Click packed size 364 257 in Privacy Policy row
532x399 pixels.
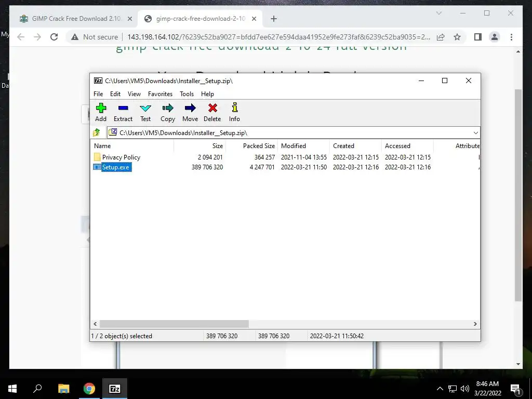[x=264, y=157]
